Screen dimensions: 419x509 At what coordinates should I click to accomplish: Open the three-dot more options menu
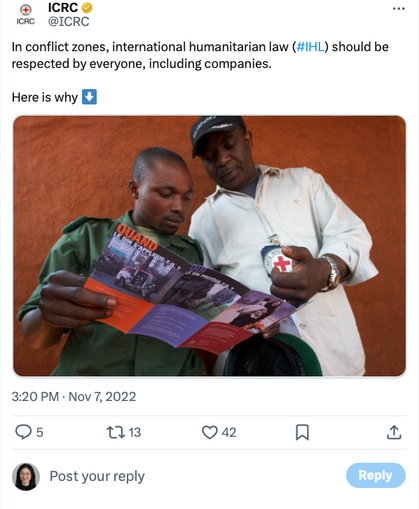[398, 9]
